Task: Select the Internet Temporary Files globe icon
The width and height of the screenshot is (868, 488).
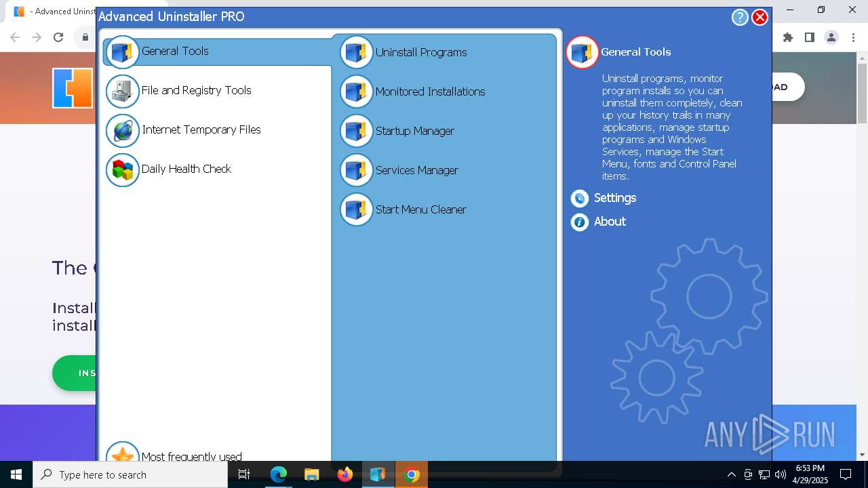Action: [x=122, y=130]
